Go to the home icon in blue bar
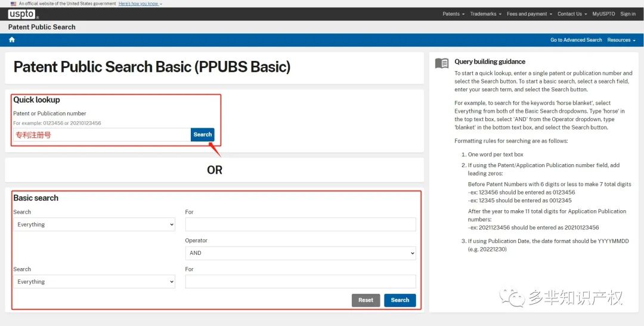 click(12, 40)
